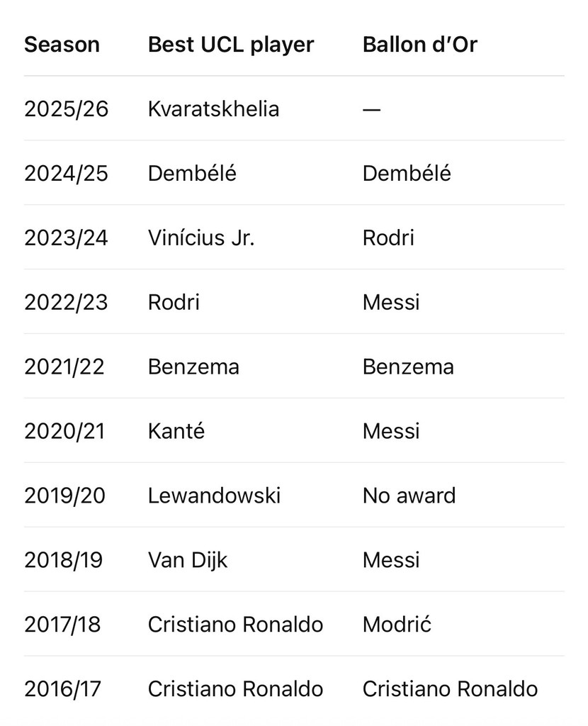
Task: Click Rodri in the Ballon d'Or column
Action: click(388, 238)
